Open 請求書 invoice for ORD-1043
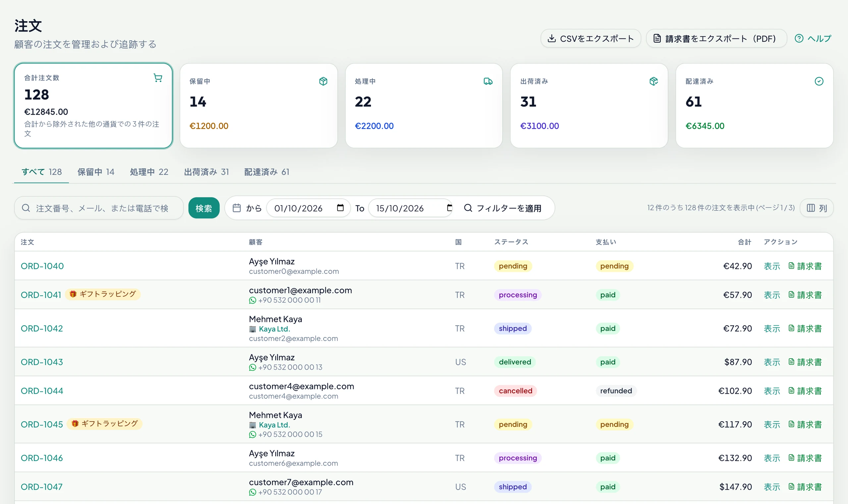The image size is (848, 504). (x=805, y=362)
